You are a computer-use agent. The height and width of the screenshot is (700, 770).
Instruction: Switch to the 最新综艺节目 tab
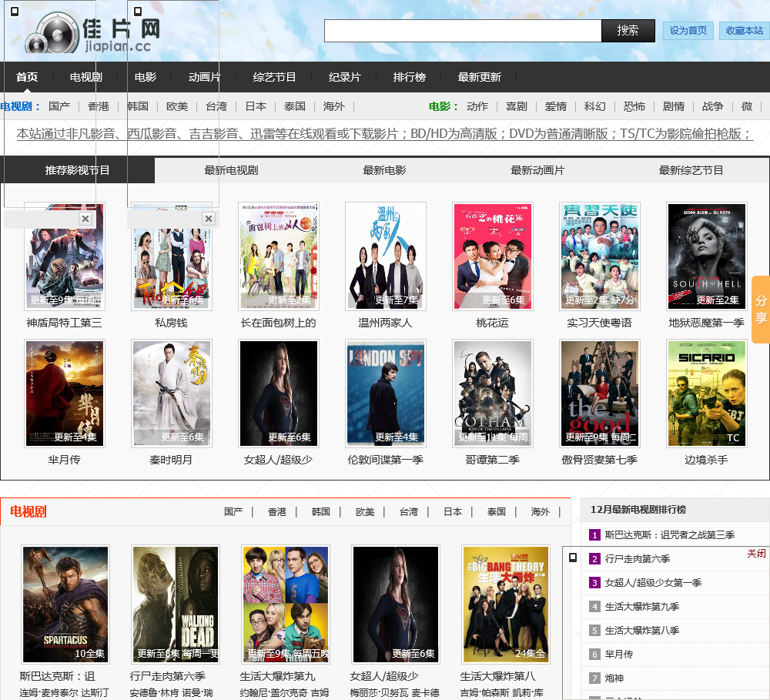[x=691, y=170]
